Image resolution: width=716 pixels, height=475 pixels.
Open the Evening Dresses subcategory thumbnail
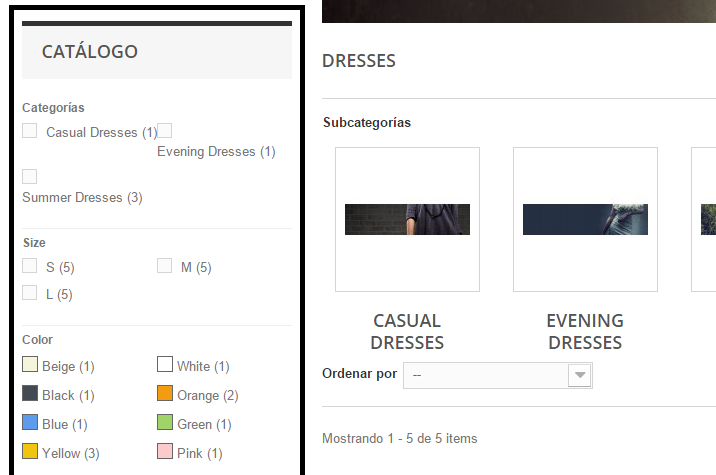click(x=585, y=219)
